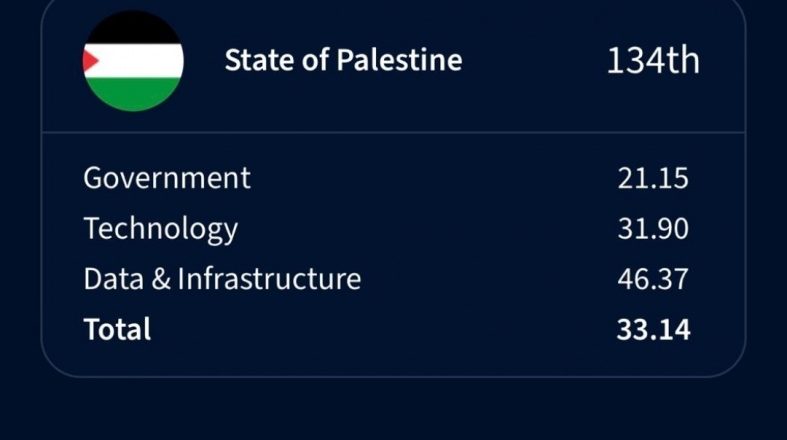Image resolution: width=787 pixels, height=440 pixels.
Task: Select the Government category row label
Action: coord(166,178)
